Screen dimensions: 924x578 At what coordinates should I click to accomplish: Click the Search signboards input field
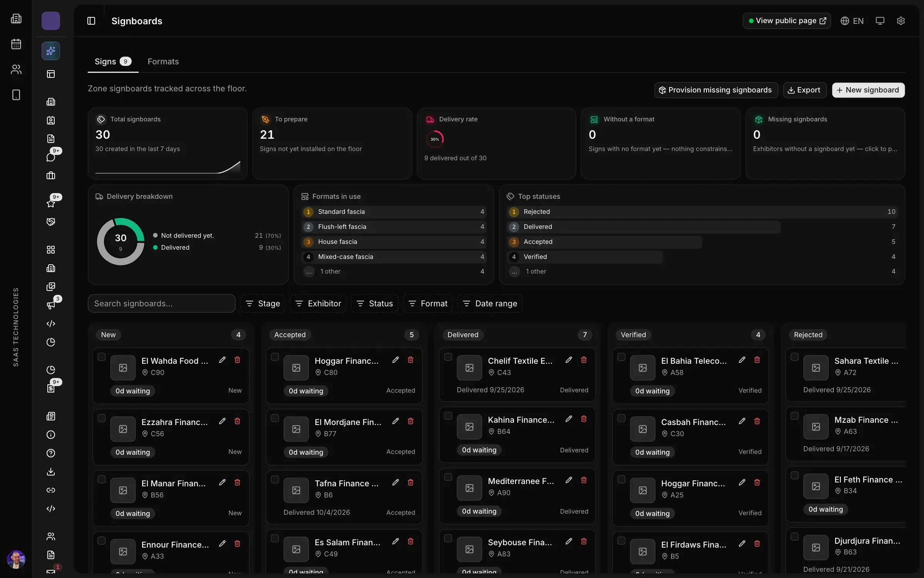162,304
